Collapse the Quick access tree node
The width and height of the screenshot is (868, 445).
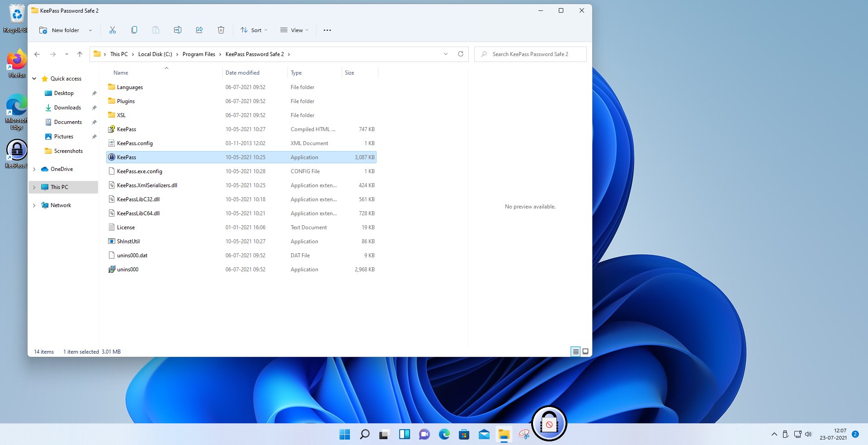pos(34,79)
